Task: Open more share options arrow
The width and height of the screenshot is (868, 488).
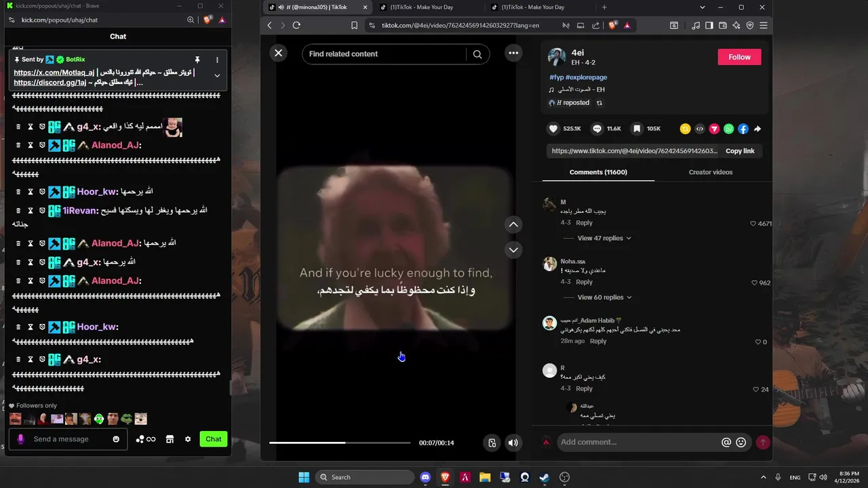Action: coord(757,129)
